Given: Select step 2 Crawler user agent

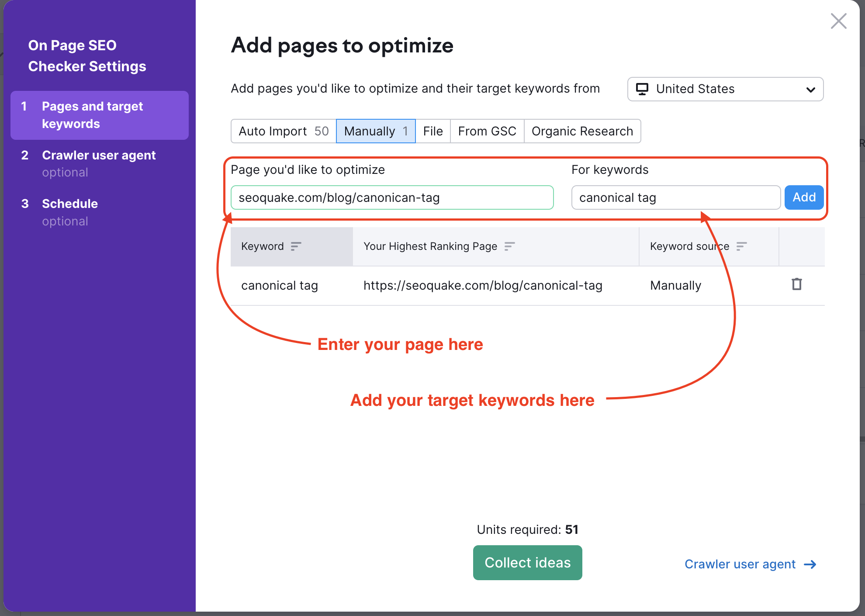Looking at the screenshot, I should click(x=99, y=155).
